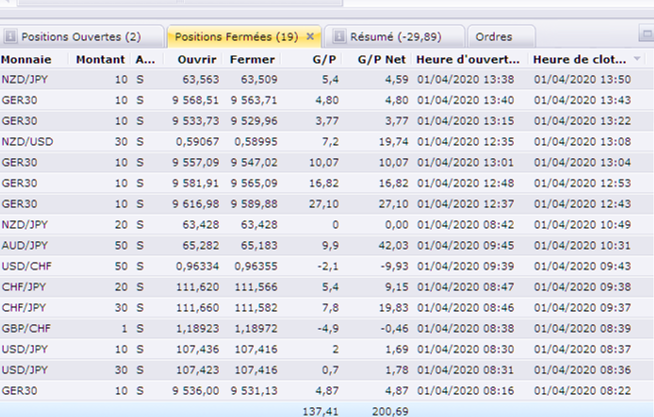Click the icon on Résumé tab
The height and width of the screenshot is (417, 654).
(x=339, y=37)
